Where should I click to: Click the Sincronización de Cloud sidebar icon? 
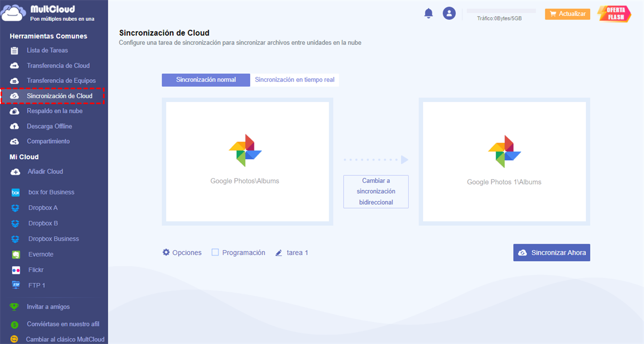click(x=15, y=96)
